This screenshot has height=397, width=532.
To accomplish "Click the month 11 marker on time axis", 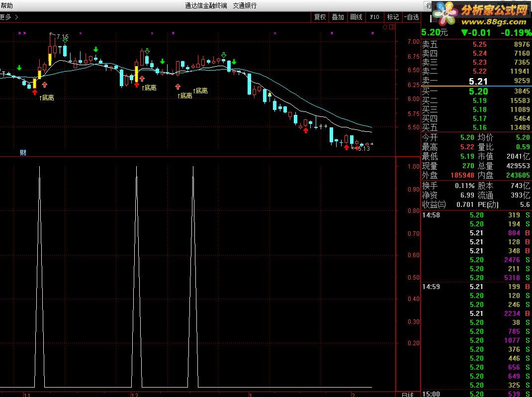I will click(x=27, y=395).
